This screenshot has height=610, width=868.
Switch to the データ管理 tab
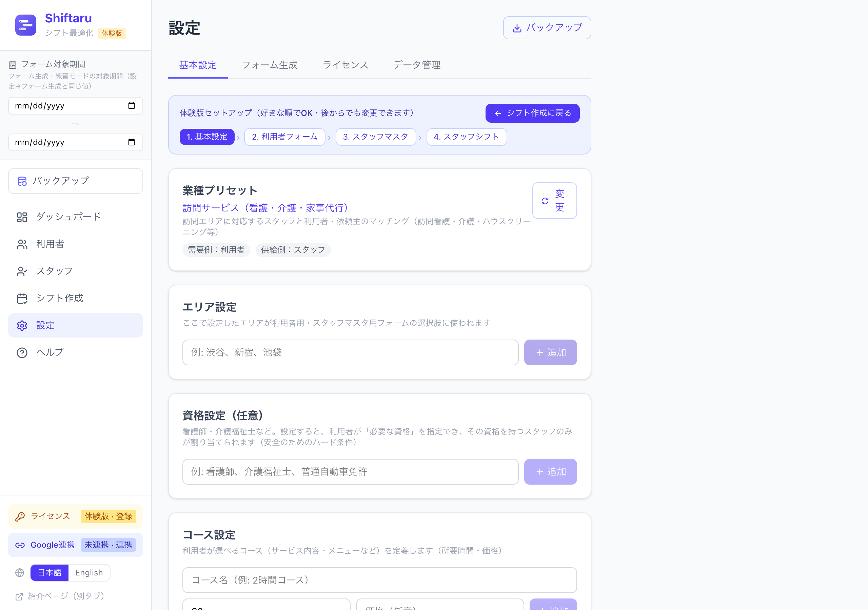[x=417, y=65]
